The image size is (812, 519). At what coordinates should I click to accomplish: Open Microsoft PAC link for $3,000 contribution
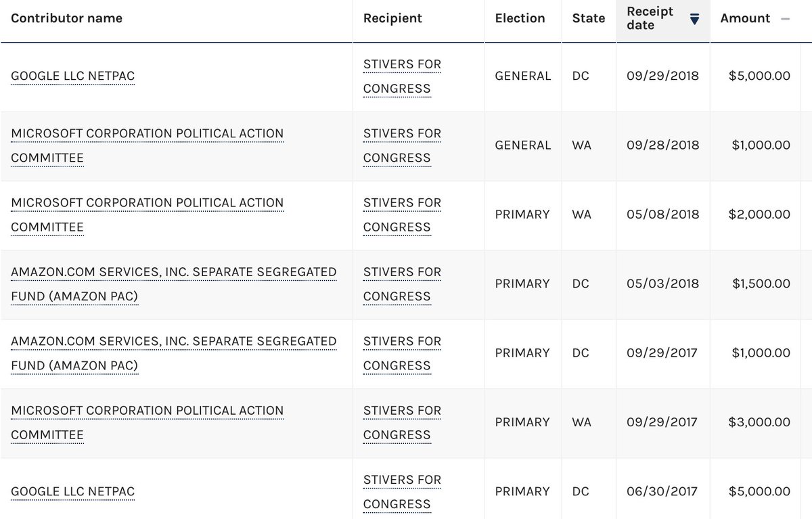(x=148, y=423)
